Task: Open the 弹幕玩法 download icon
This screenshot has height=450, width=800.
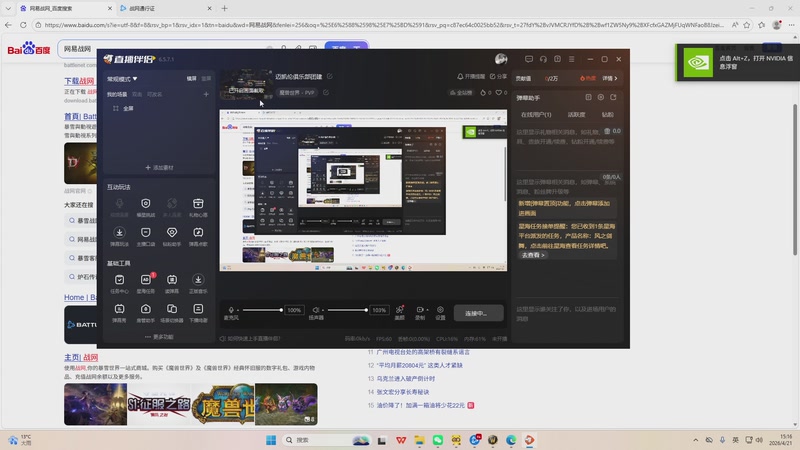Action: click(119, 233)
